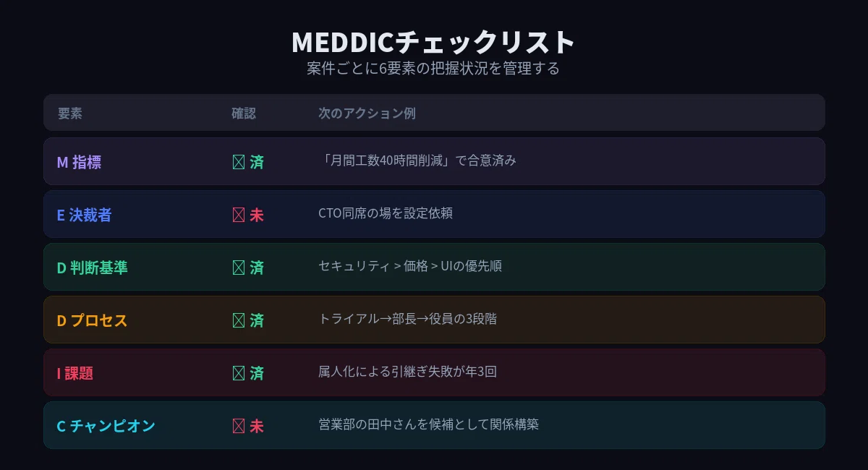Click the MEDDICチェックリスト title
The width and height of the screenshot is (868, 470).
(x=433, y=42)
